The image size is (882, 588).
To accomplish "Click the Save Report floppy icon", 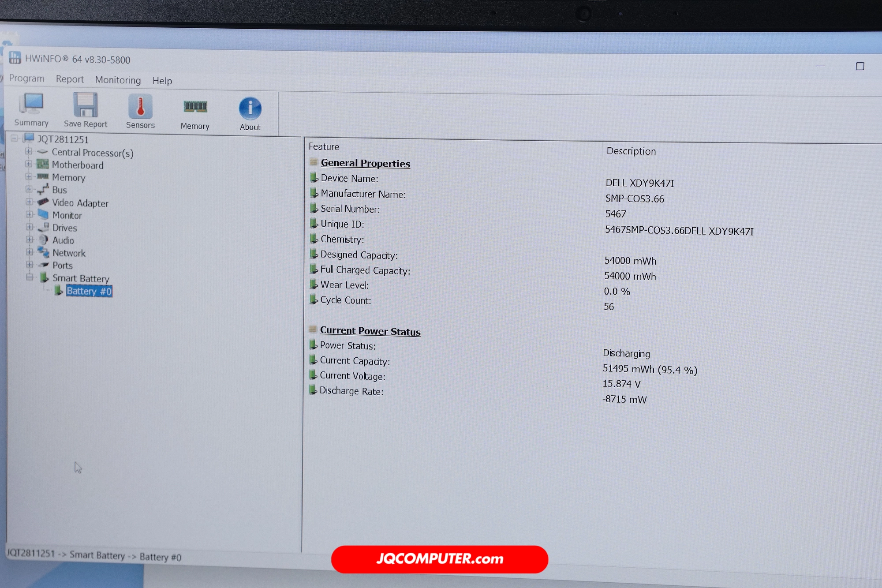I will coord(85,106).
